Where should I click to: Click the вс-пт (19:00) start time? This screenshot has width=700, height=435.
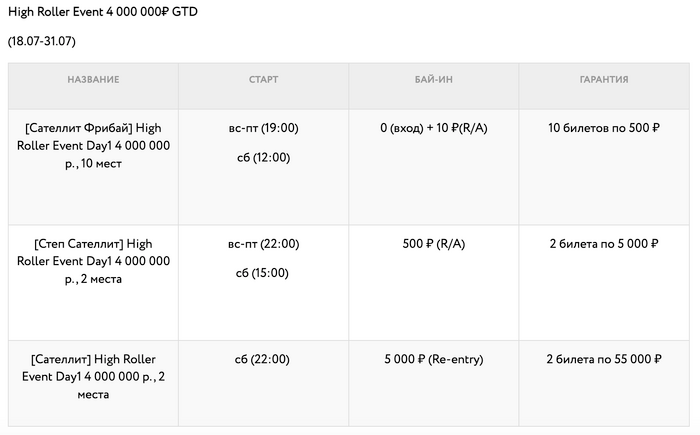coord(263,128)
